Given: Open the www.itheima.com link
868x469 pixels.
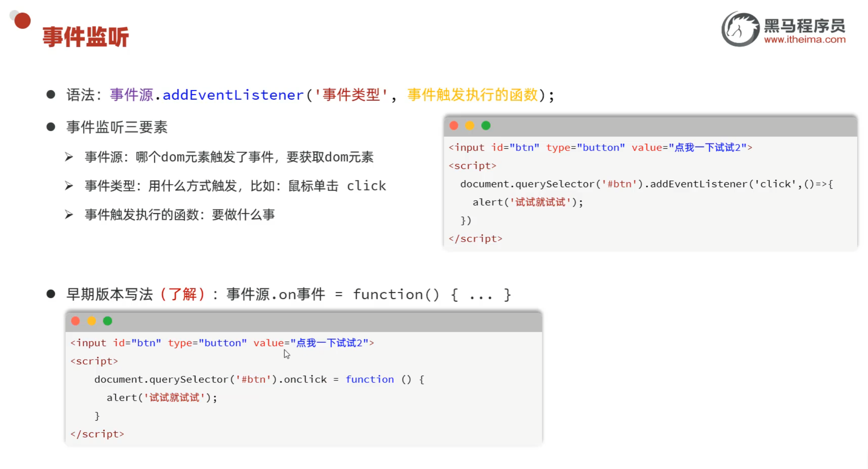Looking at the screenshot, I should [804, 40].
